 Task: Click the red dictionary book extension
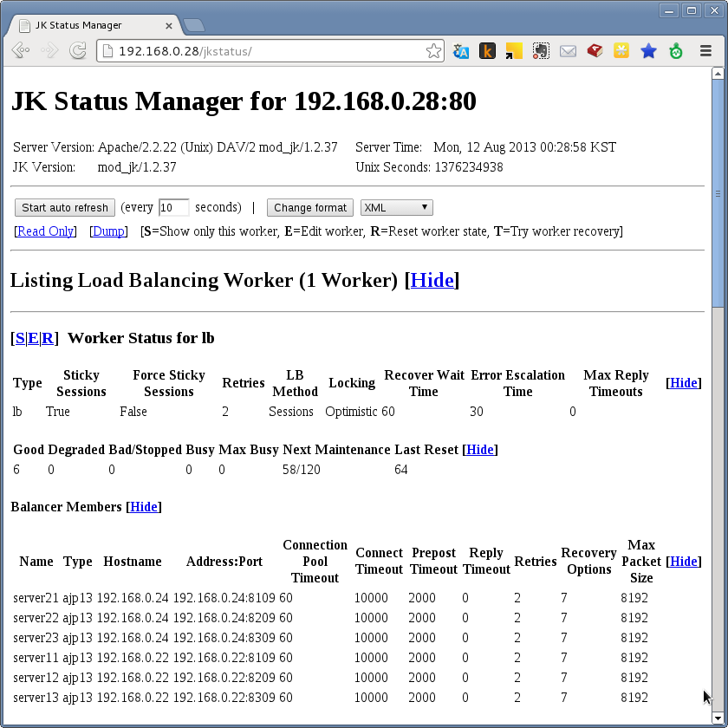pyautogui.click(x=595, y=51)
